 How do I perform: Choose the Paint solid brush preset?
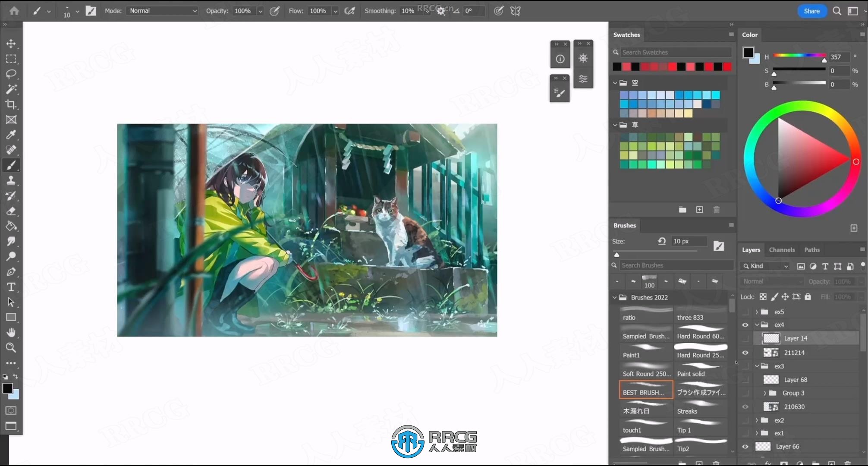[x=701, y=371]
